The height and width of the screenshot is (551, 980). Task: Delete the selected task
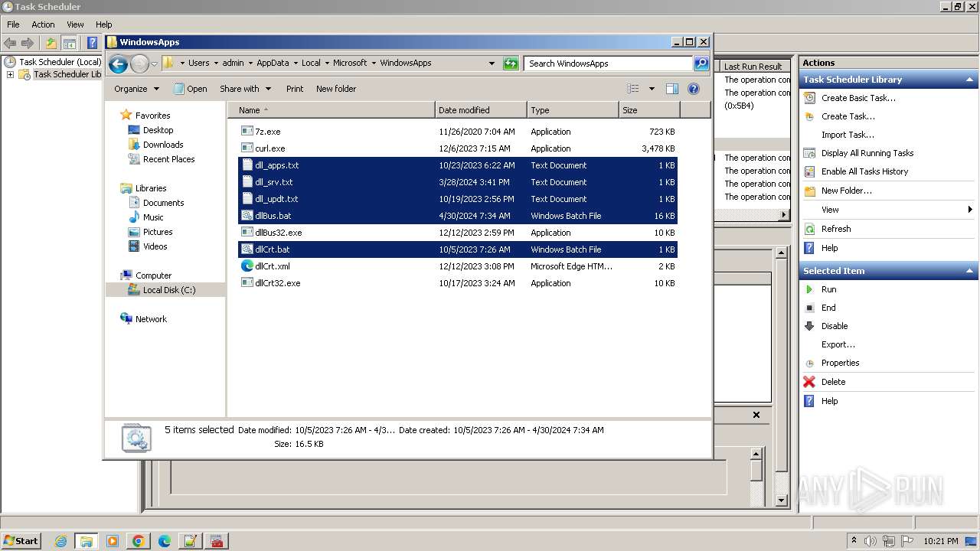(833, 382)
